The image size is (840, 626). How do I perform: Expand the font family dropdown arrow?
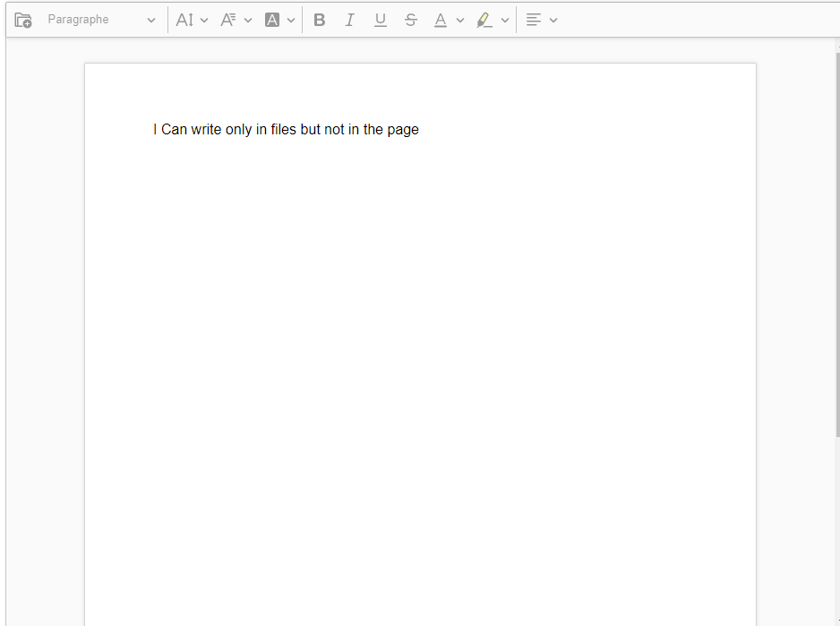click(248, 21)
